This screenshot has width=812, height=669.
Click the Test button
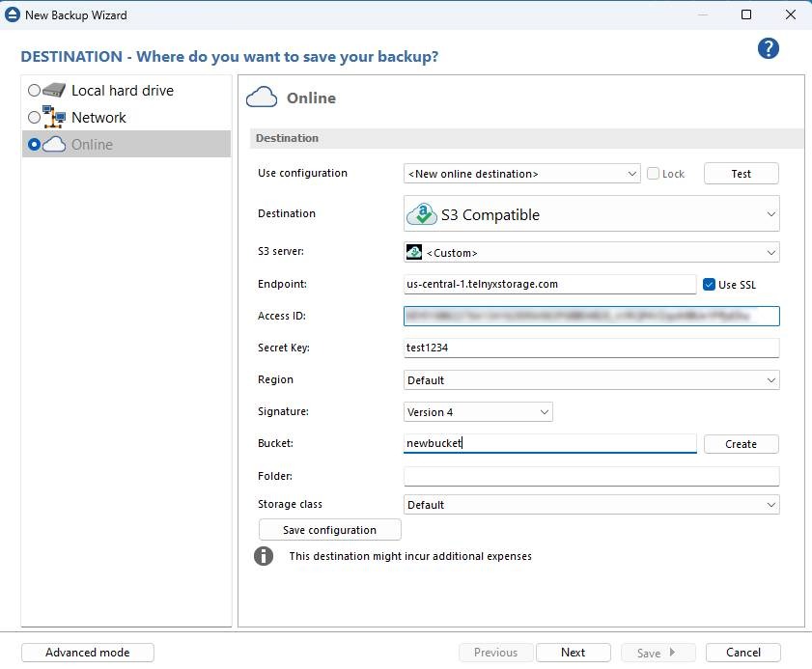click(x=742, y=174)
